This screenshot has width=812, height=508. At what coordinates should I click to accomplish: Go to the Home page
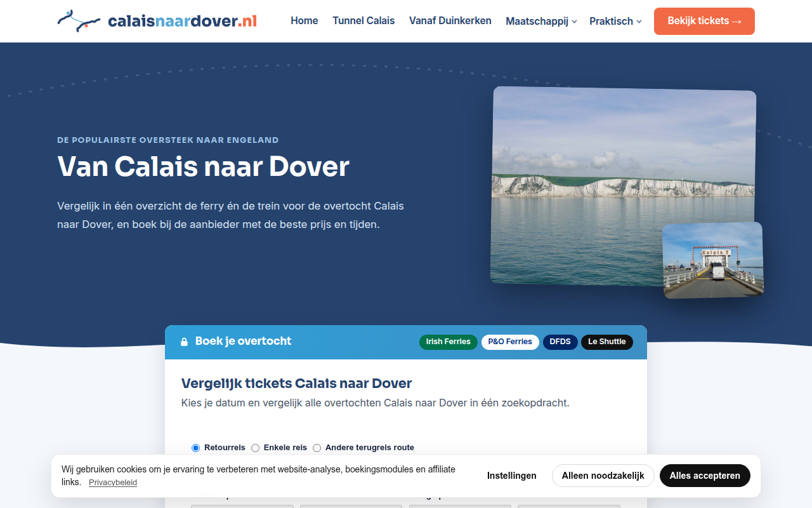point(304,21)
